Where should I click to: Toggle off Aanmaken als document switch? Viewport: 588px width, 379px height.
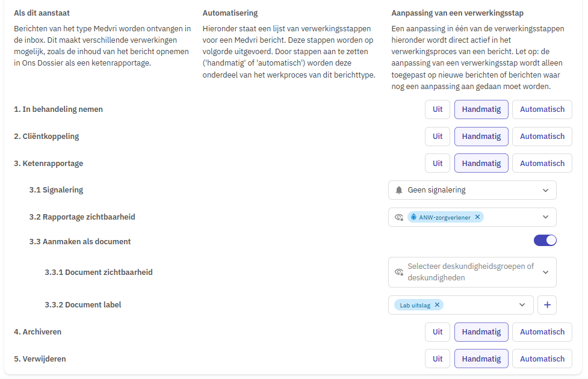click(x=545, y=240)
